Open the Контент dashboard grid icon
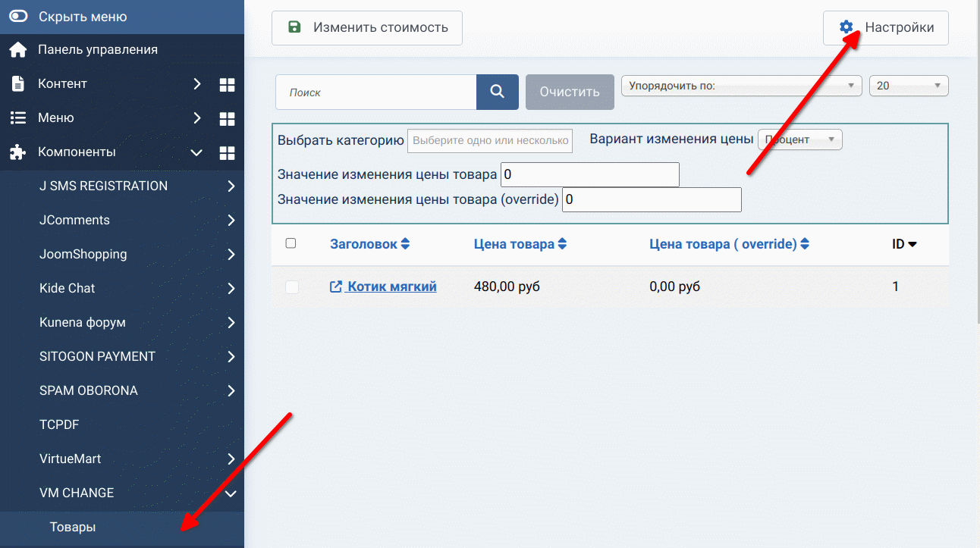Viewport: 980px width, 548px height. coord(227,84)
